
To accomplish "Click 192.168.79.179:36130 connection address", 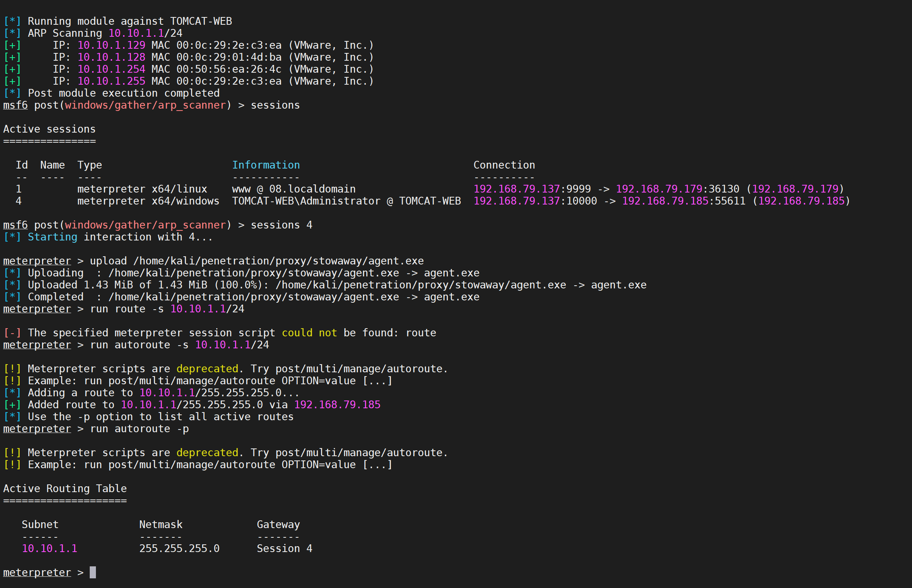I will pyautogui.click(x=677, y=189).
